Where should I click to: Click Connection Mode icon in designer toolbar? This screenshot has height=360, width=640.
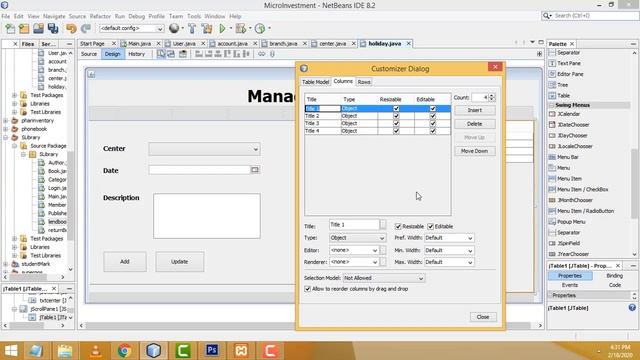pos(171,54)
